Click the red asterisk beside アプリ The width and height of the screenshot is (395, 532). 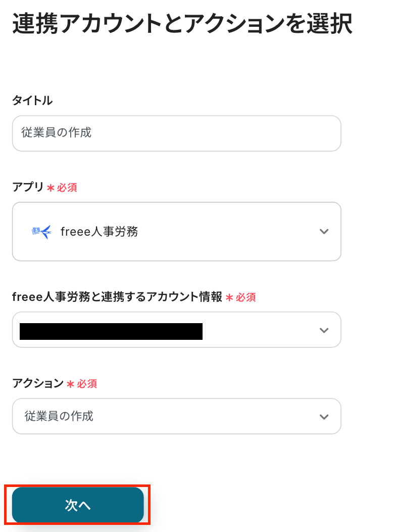point(51,188)
